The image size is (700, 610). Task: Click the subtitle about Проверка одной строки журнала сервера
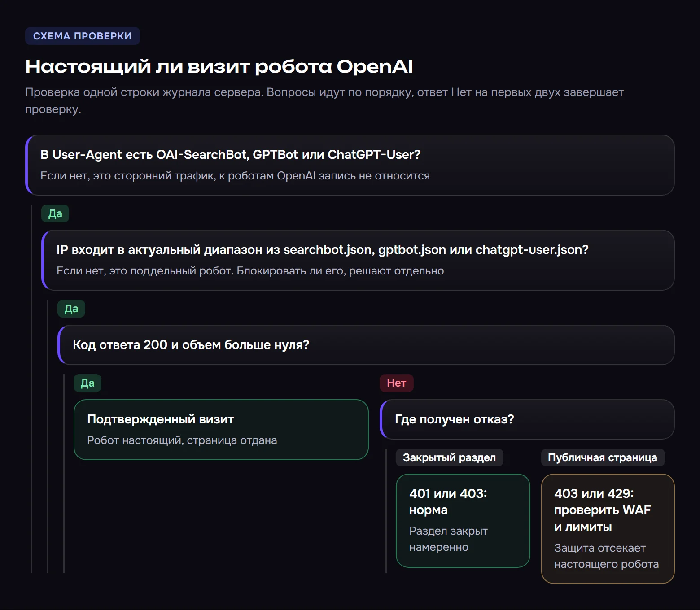[324, 100]
